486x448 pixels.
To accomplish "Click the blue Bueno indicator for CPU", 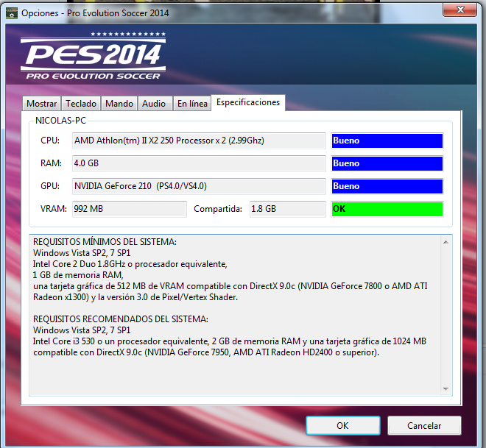I will (387, 141).
